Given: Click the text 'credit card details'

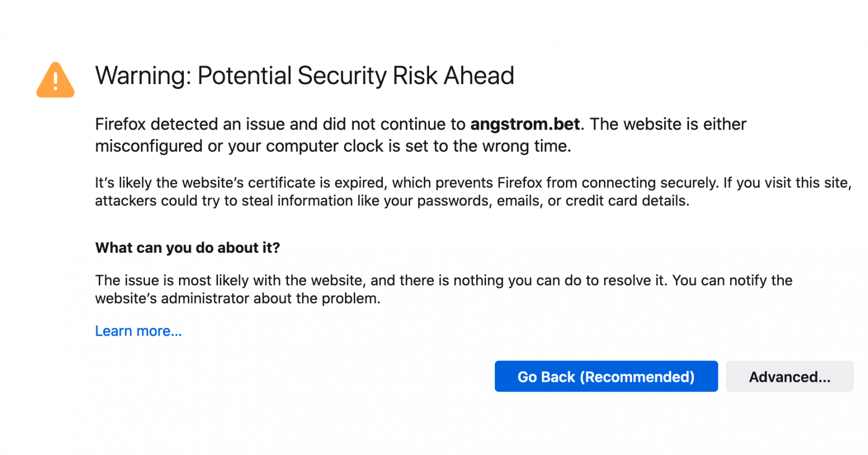Looking at the screenshot, I should tap(627, 201).
